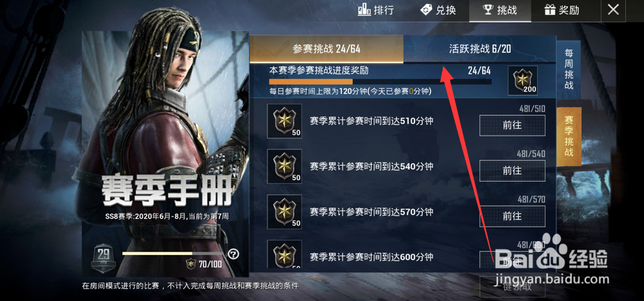Close the season handbook with X
The width and height of the screenshot is (644, 301).
(613, 10)
